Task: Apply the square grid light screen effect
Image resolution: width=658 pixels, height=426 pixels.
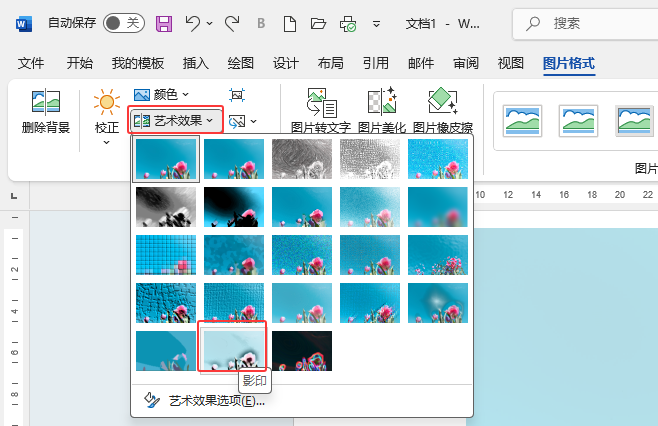Action: tap(166, 255)
